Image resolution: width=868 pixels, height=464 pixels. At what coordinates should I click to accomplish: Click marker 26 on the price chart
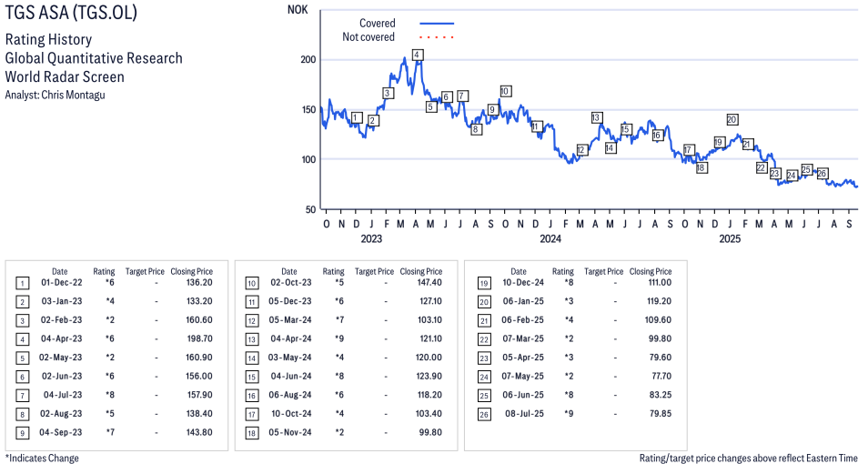[x=822, y=173]
